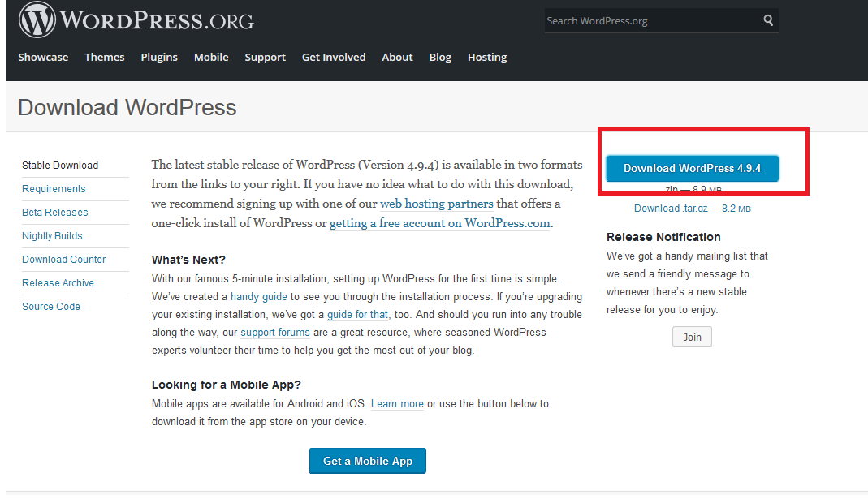868x499 pixels.
Task: Open the Source Code sidebar link
Action: pos(51,307)
